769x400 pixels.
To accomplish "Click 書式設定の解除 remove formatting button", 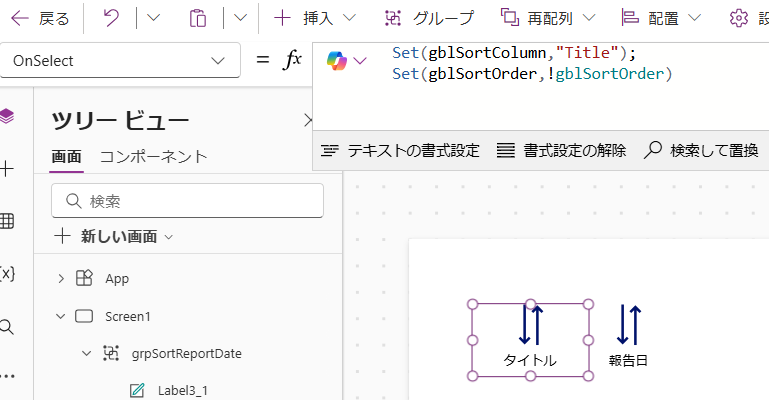I will [x=561, y=150].
